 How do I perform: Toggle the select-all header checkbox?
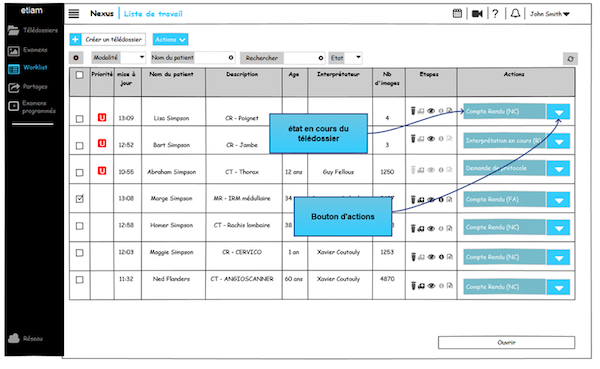click(x=80, y=75)
